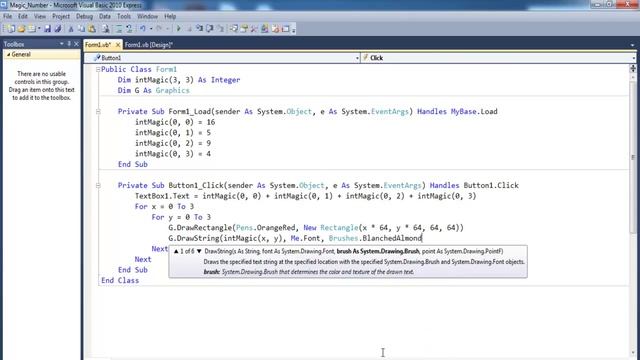Close the Form1.vb tab
640x360 pixels.
118,44
